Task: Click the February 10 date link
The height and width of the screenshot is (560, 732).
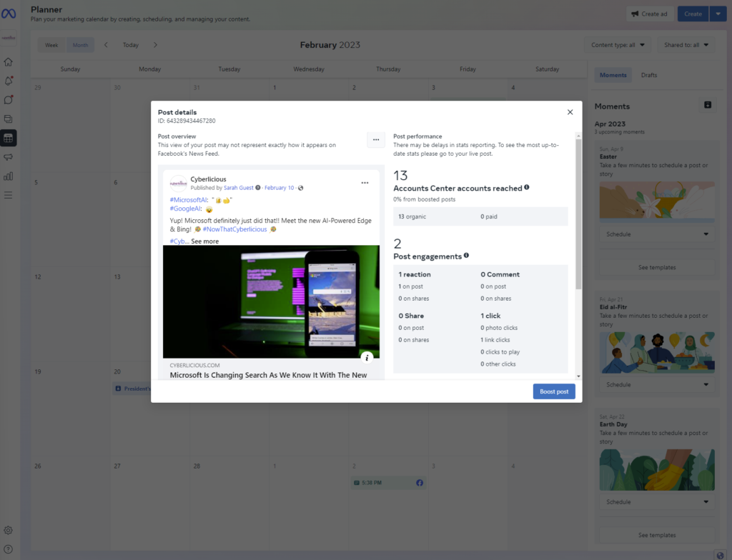Action: 280,188
